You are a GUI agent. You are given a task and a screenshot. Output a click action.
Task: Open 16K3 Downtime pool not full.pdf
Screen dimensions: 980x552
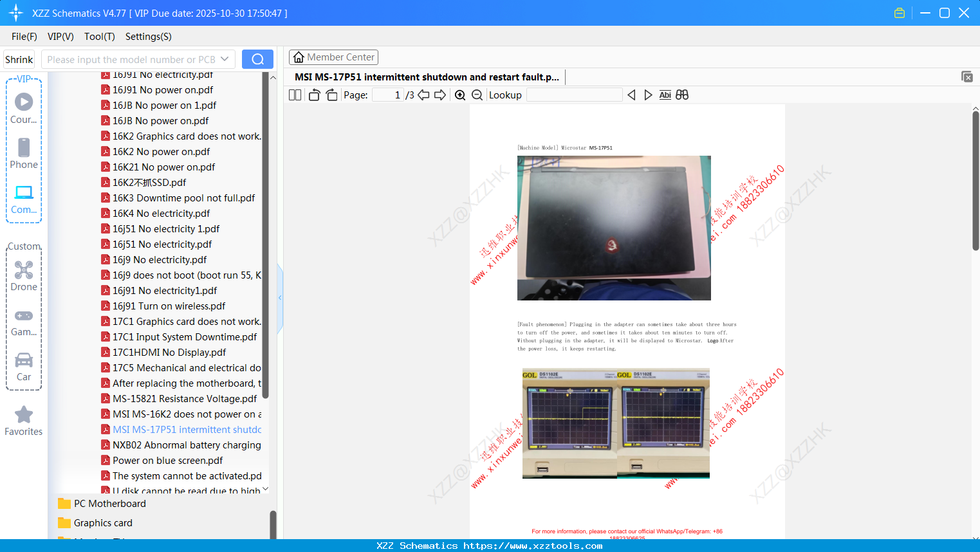coord(183,198)
